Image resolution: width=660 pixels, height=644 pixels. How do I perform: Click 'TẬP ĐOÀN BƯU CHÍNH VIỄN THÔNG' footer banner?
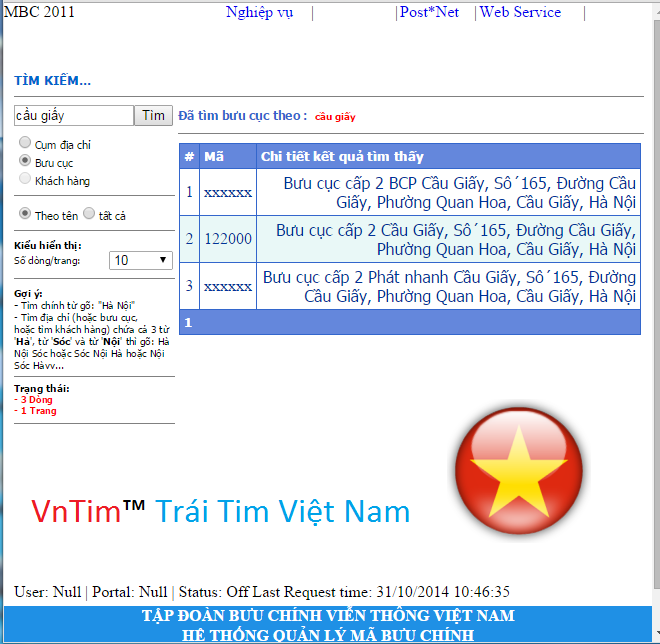pos(328,616)
